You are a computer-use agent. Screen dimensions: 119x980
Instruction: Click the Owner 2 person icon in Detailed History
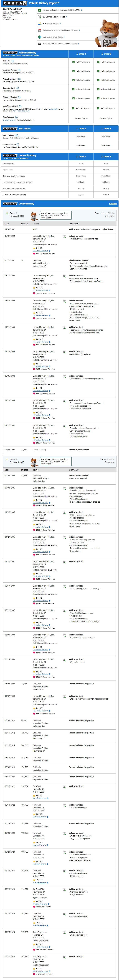click(7, 460)
